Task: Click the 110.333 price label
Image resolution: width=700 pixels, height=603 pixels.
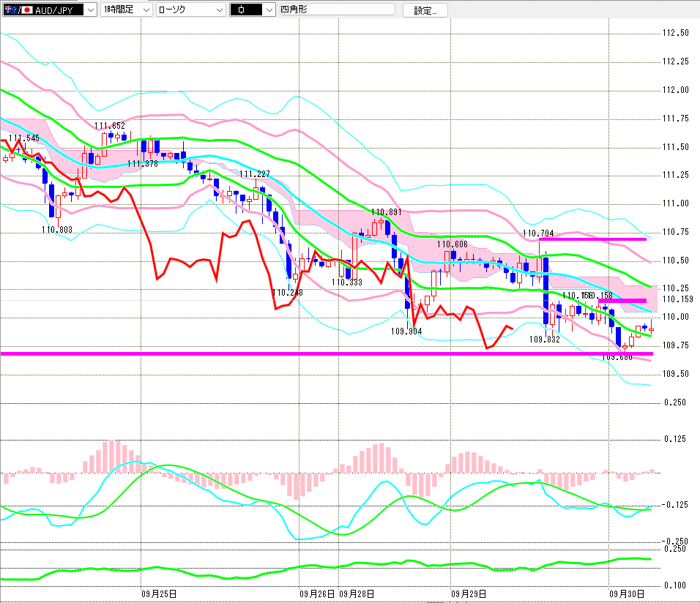Action: coord(347,282)
